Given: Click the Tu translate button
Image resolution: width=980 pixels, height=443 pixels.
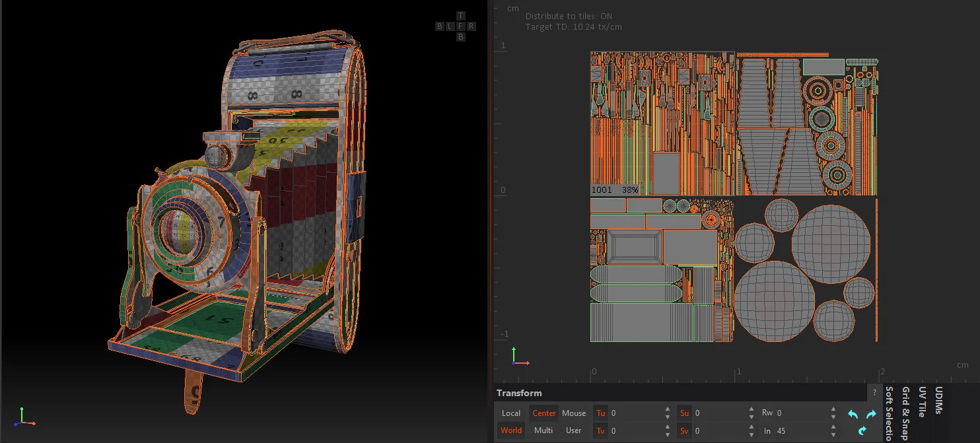Looking at the screenshot, I should coord(601,413).
